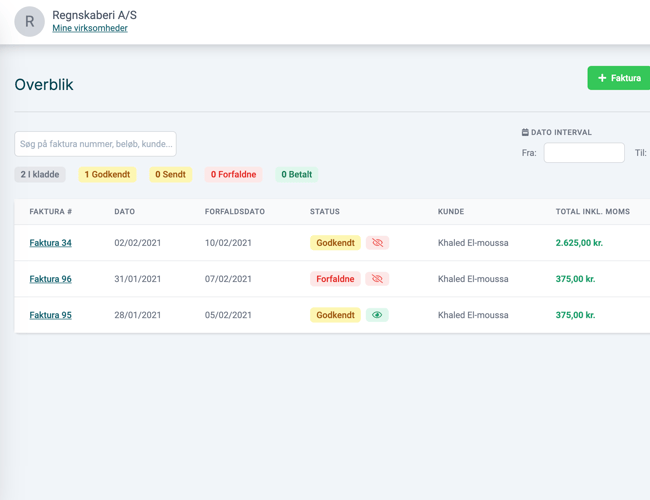Filter by 0 Betalt status

click(296, 175)
